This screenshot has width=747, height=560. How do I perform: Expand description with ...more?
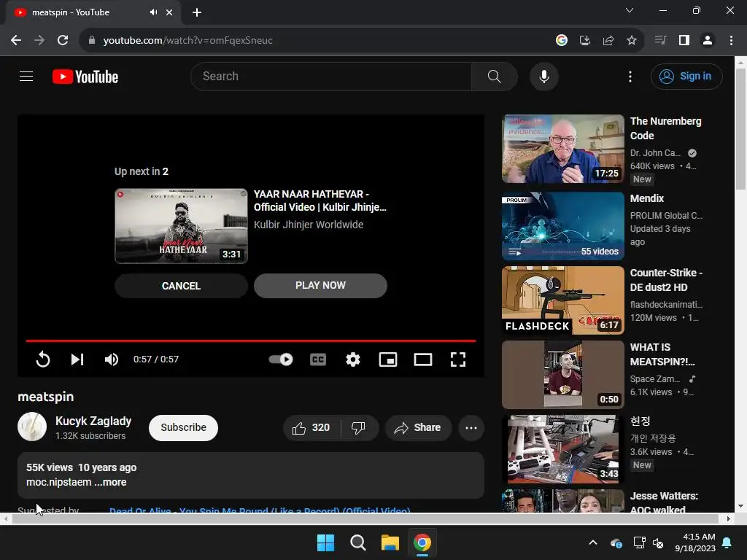point(111,482)
